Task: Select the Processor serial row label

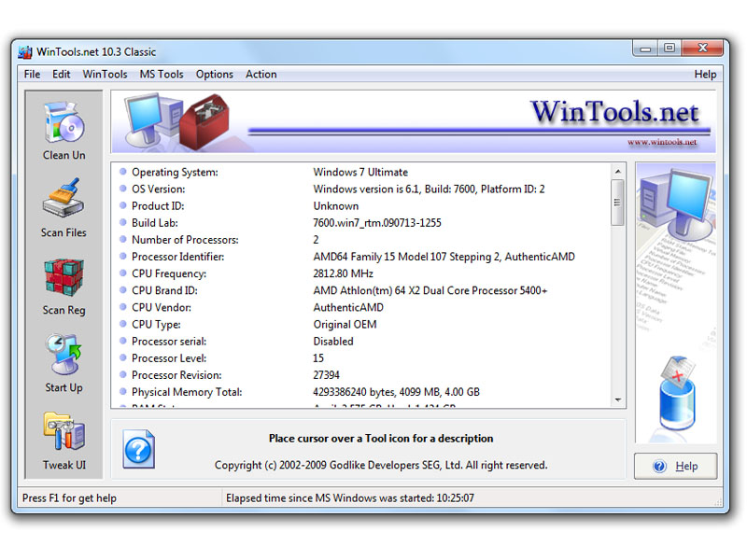Action: click(169, 342)
